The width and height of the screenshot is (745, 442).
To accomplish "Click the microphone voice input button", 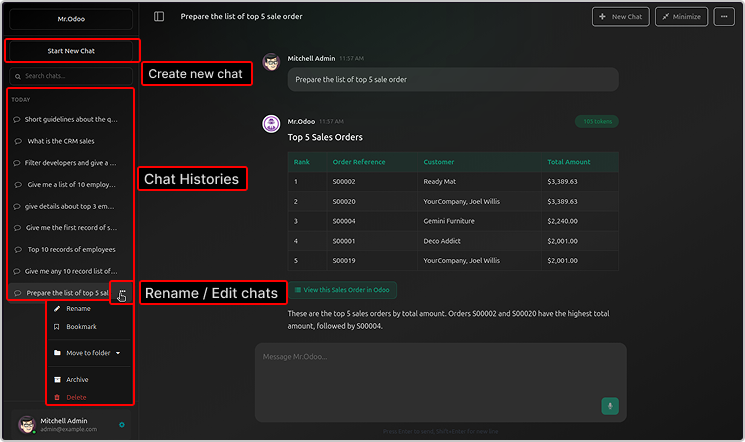I will tap(609, 405).
